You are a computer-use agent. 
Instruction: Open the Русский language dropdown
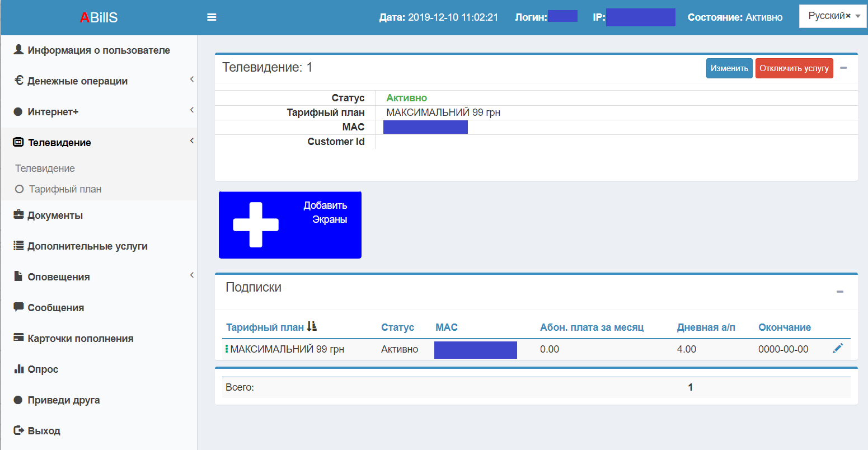pyautogui.click(x=833, y=16)
